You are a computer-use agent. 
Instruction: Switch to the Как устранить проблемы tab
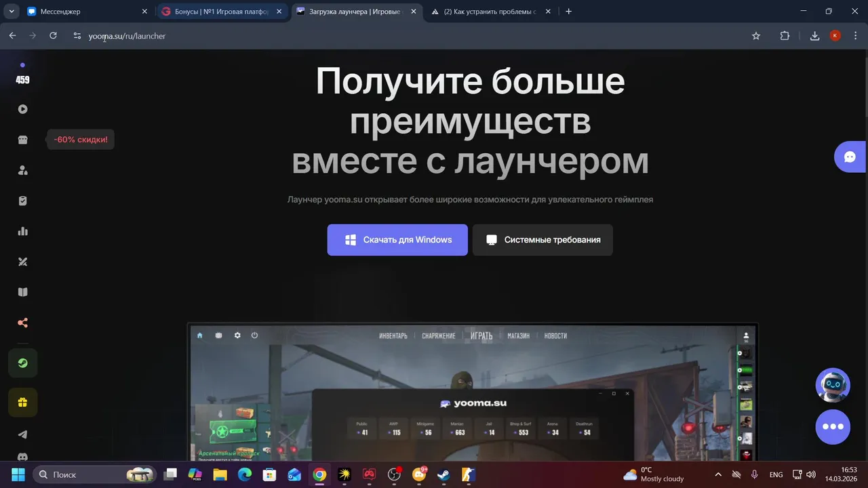pyautogui.click(x=490, y=12)
